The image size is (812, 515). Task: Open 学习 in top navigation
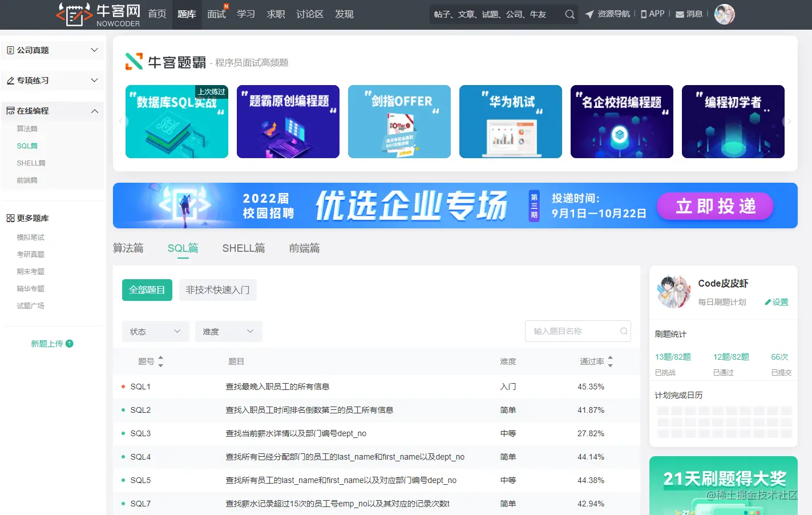pos(246,14)
